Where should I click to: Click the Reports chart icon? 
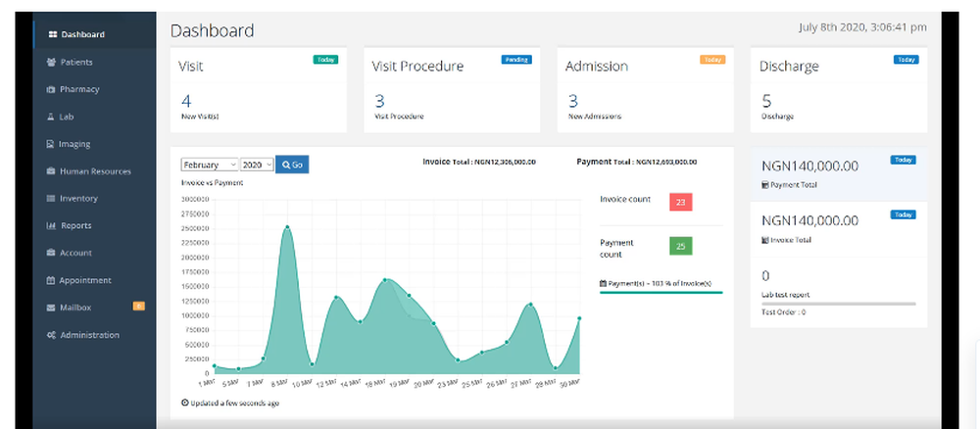click(x=51, y=225)
